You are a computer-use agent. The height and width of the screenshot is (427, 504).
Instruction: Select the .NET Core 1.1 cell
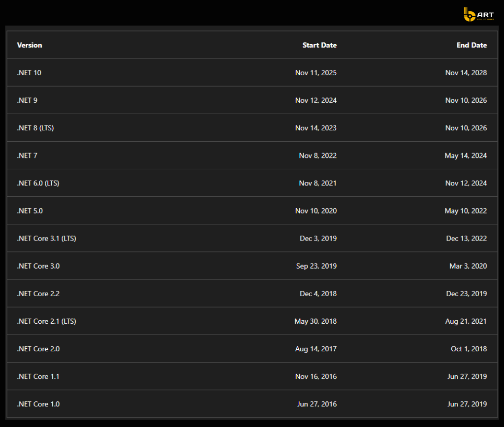[x=38, y=376]
